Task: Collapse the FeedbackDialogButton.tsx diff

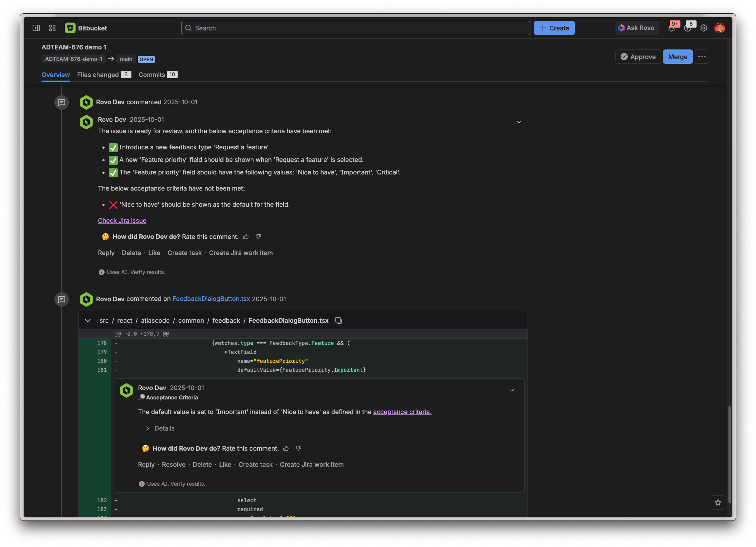Action: 88,321
